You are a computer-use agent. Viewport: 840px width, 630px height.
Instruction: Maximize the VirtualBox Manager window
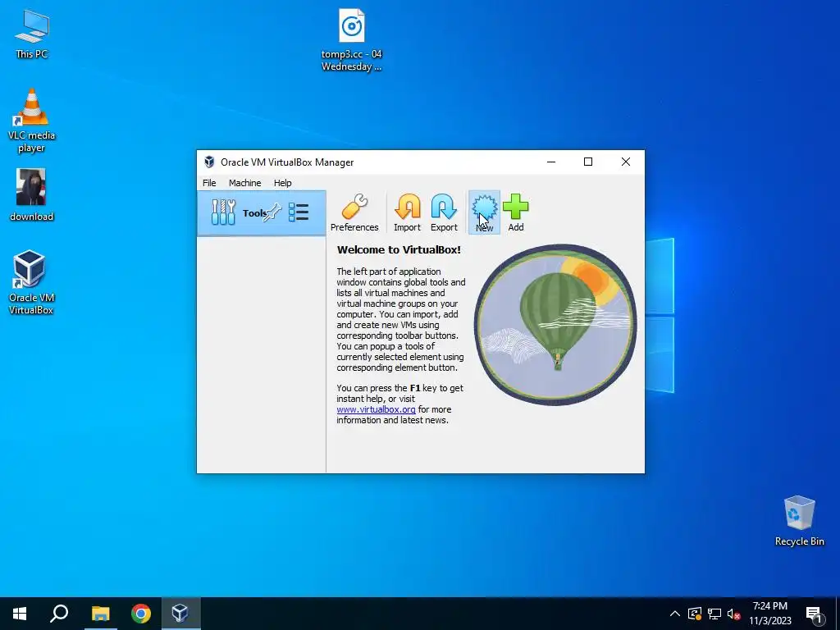click(x=587, y=162)
